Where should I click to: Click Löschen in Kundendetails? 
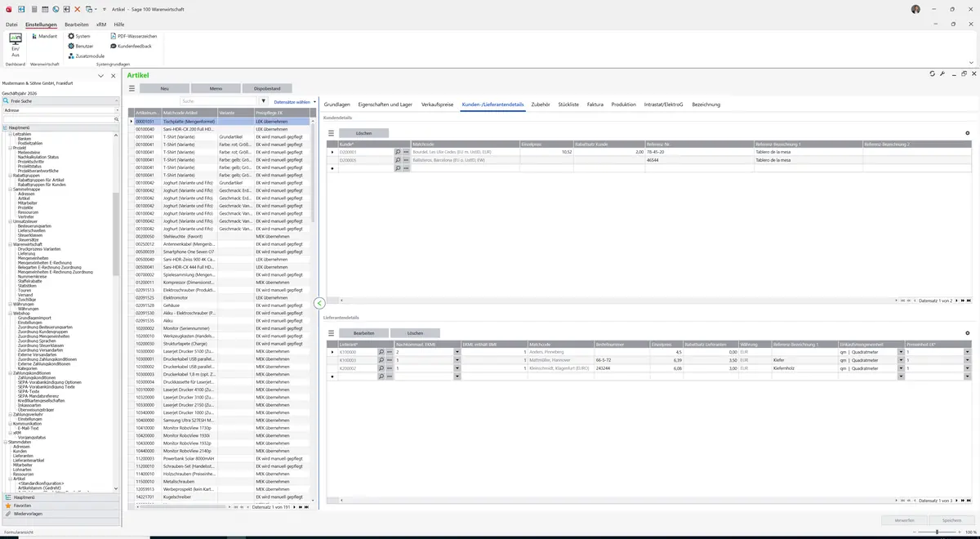(x=364, y=133)
